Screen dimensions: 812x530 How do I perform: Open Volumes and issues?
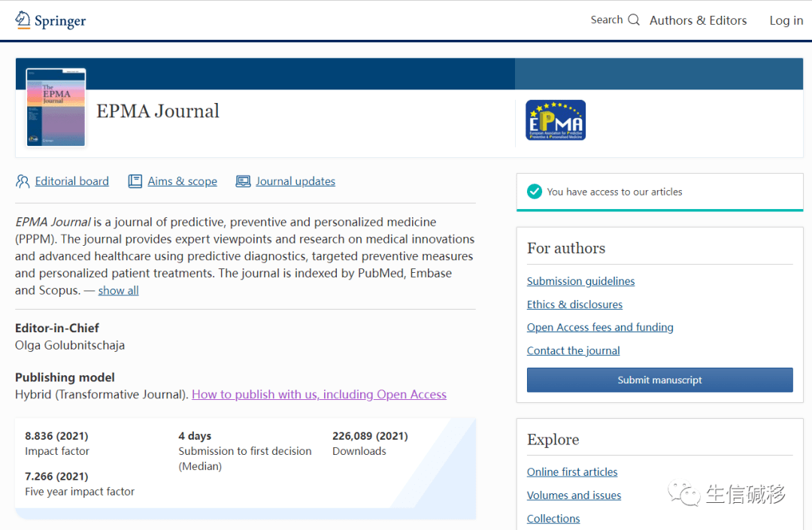point(574,495)
